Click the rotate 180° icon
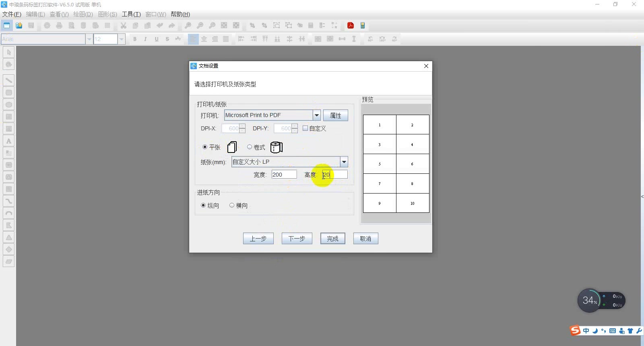This screenshot has height=346, width=644. pos(382,39)
